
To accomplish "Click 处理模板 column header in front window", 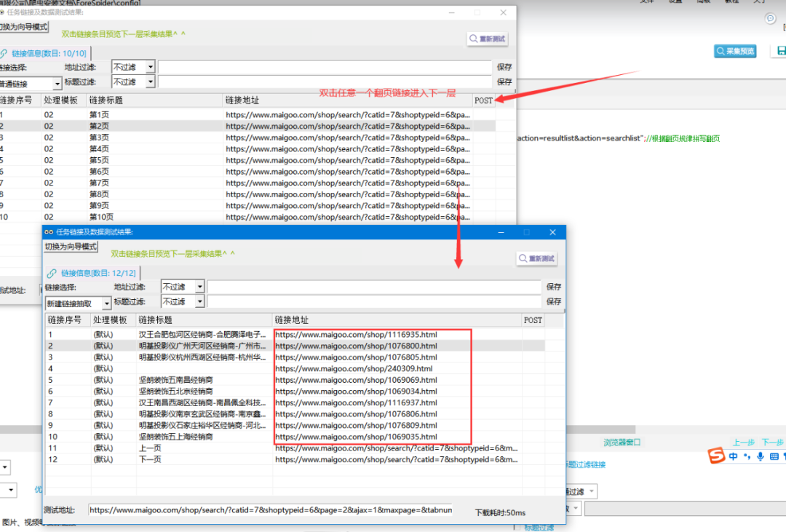I will click(114, 320).
